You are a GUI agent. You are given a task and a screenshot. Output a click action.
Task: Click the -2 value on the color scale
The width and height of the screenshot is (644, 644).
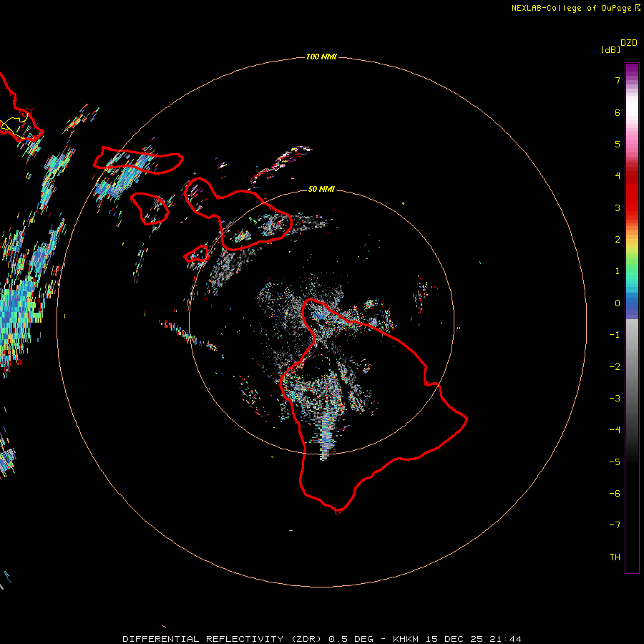(615, 367)
